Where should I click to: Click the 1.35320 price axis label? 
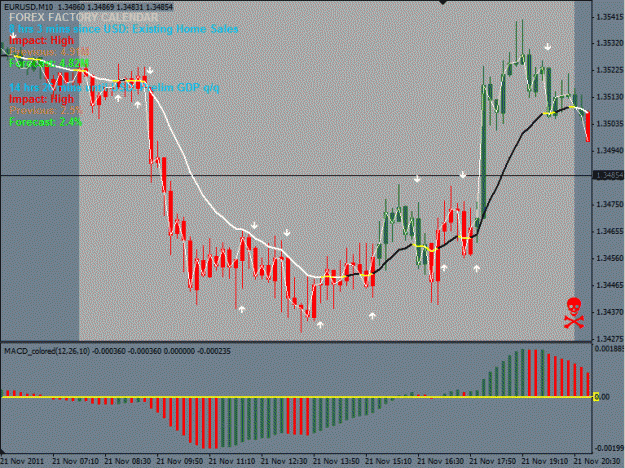610,43
